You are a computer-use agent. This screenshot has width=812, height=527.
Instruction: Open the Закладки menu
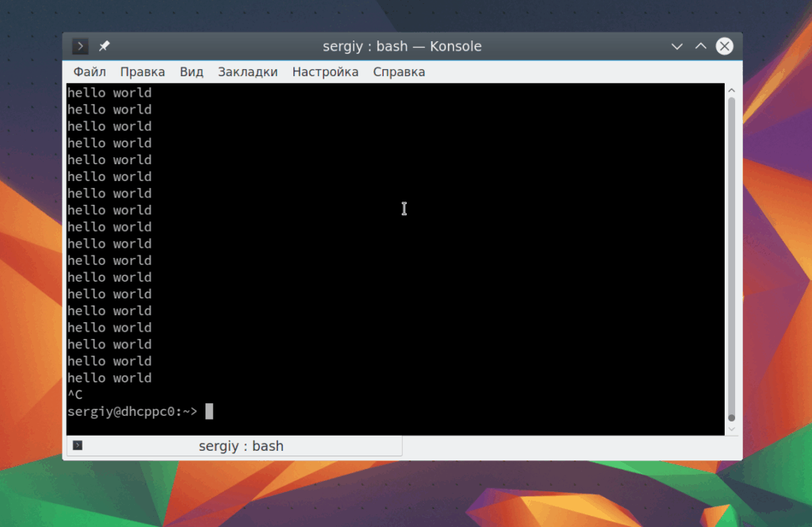247,72
